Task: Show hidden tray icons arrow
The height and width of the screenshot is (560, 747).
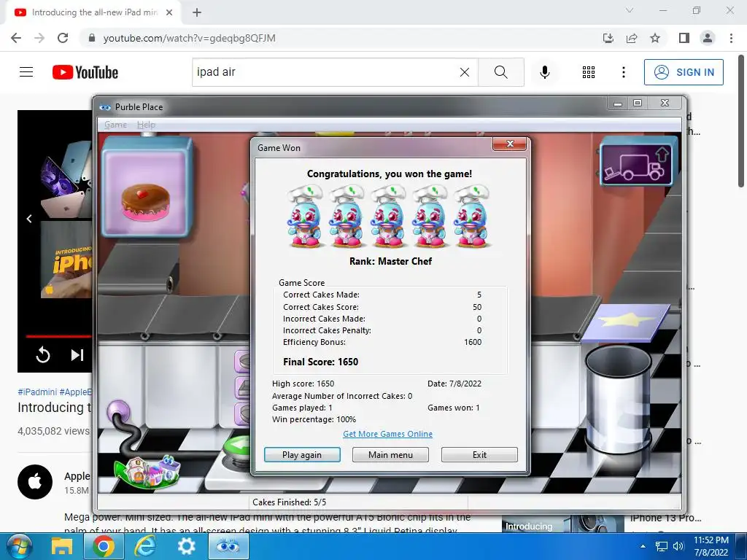Action: (x=643, y=546)
